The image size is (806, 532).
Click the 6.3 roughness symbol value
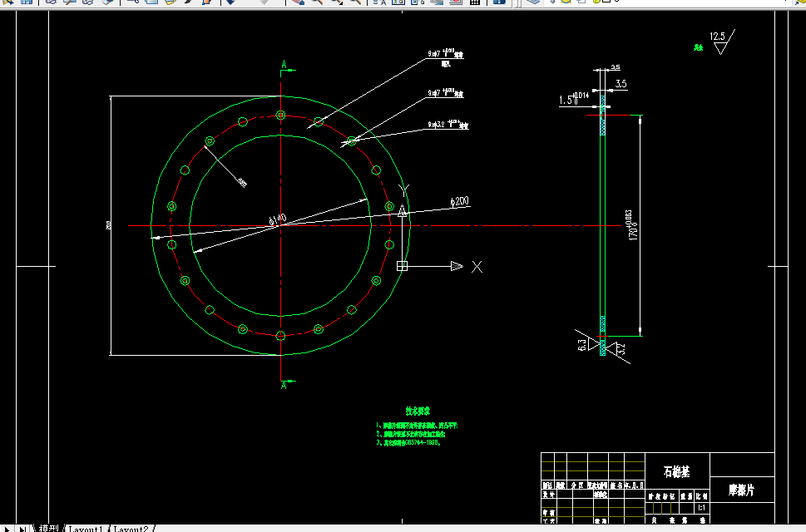(582, 345)
